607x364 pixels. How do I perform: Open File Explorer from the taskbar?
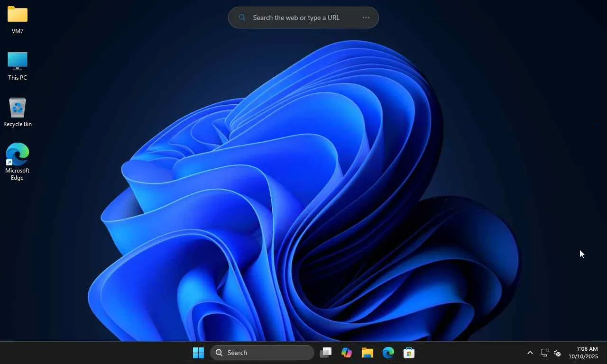click(x=368, y=353)
